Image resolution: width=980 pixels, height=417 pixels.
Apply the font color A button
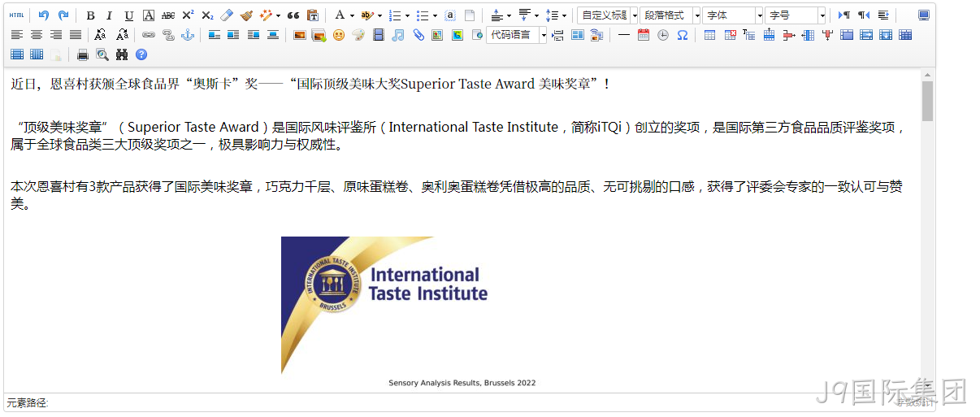340,15
